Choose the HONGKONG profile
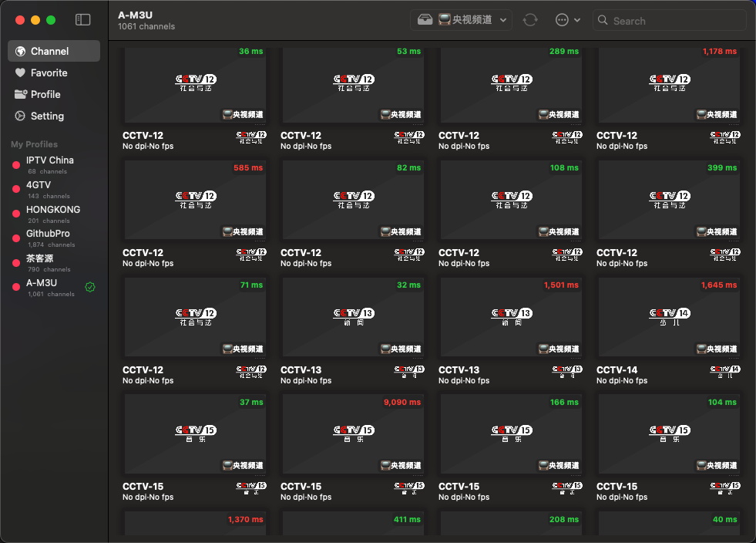This screenshot has height=543, width=756. pos(53,210)
